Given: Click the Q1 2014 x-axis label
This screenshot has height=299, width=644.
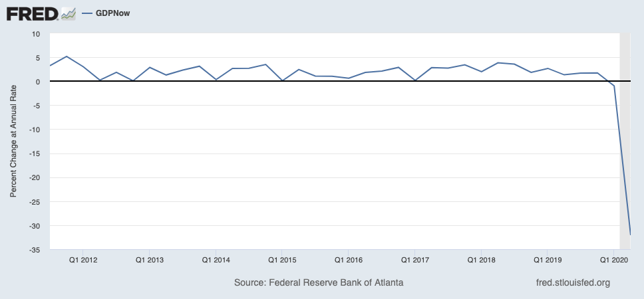Looking at the screenshot, I should 216,260.
